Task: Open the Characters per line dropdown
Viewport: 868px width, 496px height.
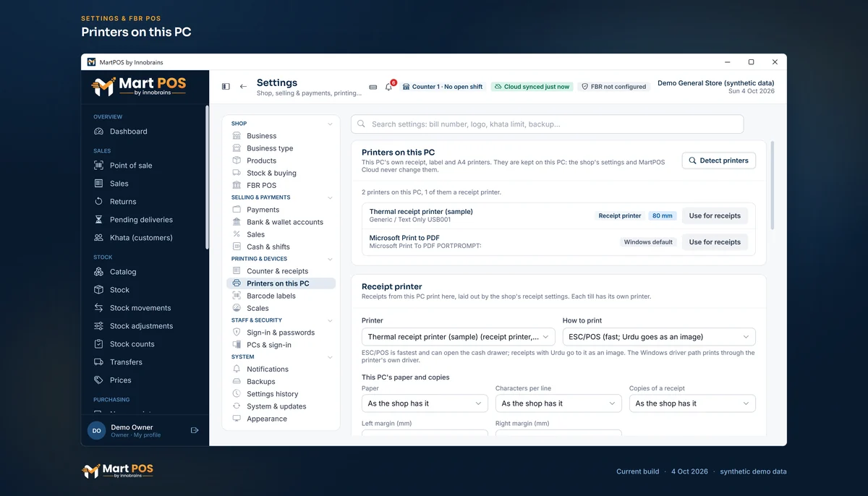Action: [558, 403]
